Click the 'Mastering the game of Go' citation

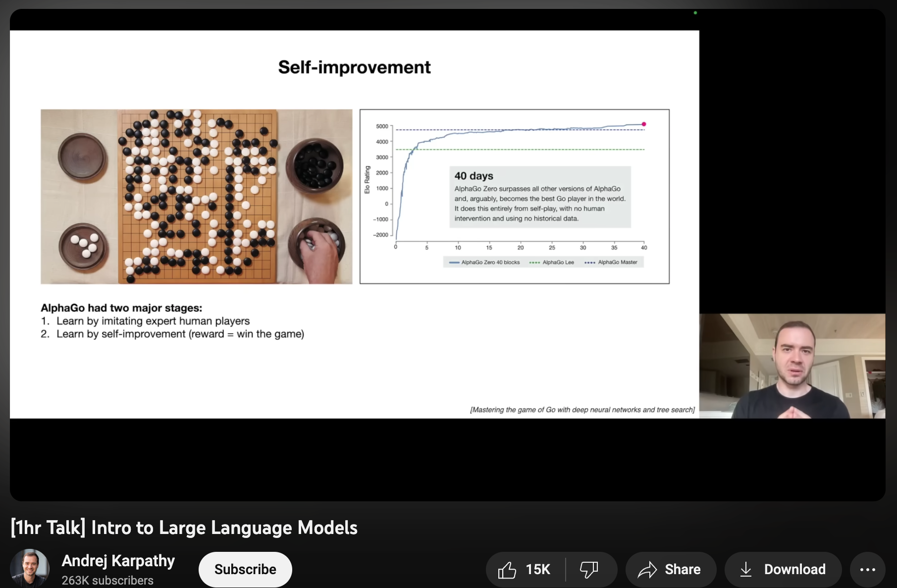coord(582,410)
